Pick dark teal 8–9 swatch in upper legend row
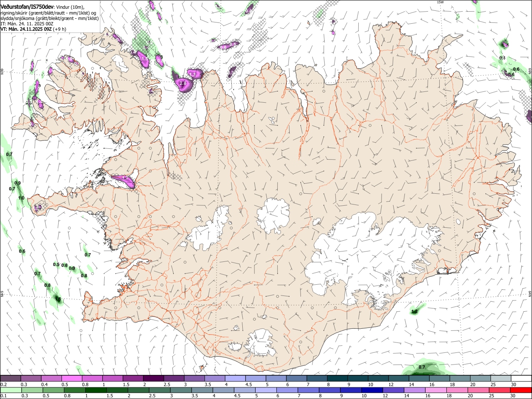 click(x=337, y=378)
